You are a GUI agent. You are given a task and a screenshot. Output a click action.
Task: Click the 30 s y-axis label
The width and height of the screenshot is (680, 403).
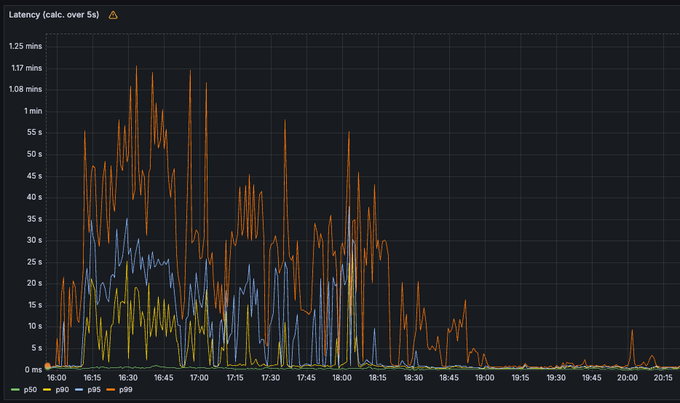click(35, 240)
